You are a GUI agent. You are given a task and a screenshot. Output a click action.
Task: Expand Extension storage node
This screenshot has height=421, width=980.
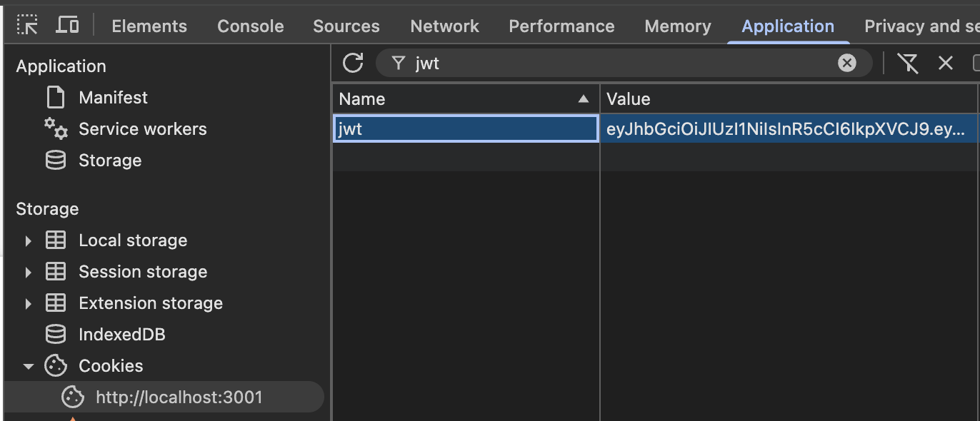pos(28,303)
